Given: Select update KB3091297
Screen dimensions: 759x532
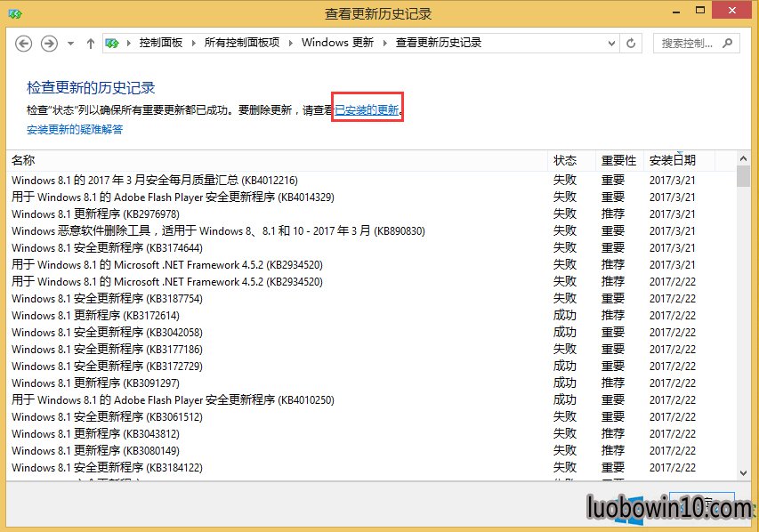Looking at the screenshot, I should click(371, 383).
